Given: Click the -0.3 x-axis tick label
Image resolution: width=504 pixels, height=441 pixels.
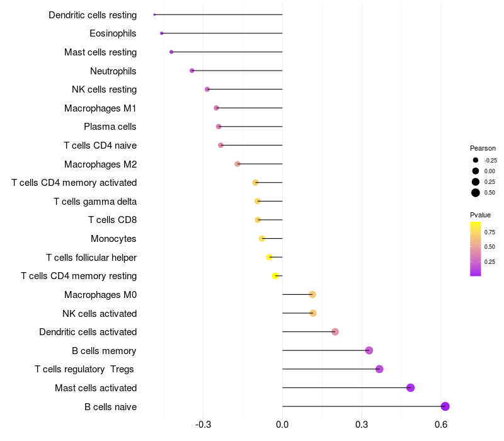Looking at the screenshot, I should (x=203, y=425).
